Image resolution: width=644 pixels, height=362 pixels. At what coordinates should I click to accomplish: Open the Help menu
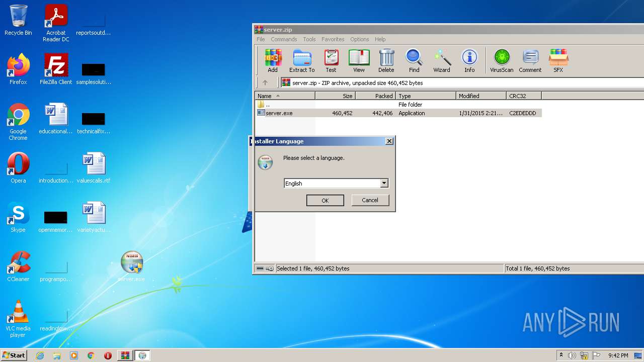tap(380, 39)
